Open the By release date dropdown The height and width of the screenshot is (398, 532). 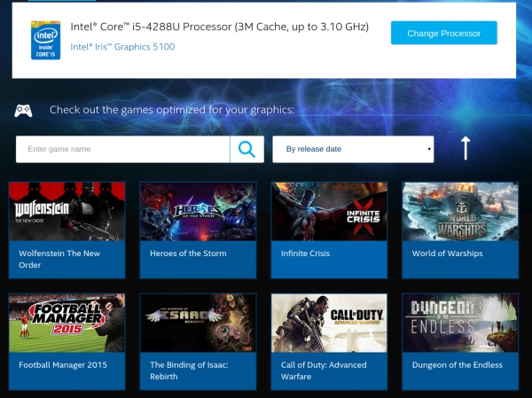tap(353, 149)
